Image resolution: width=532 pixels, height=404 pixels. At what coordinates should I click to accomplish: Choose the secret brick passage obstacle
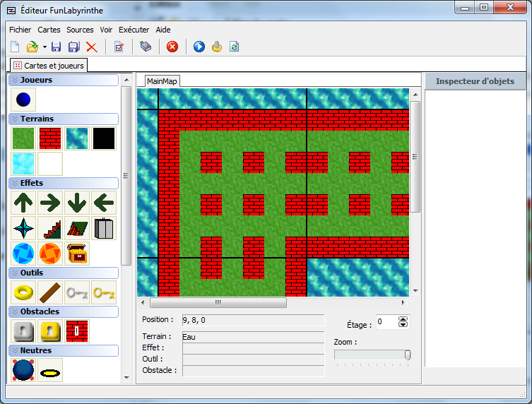coord(77,331)
